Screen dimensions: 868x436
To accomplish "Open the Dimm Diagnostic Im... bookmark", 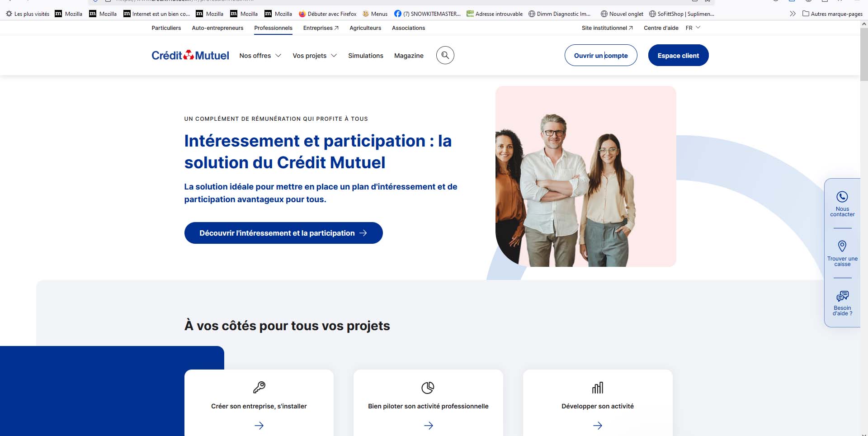I will [560, 14].
